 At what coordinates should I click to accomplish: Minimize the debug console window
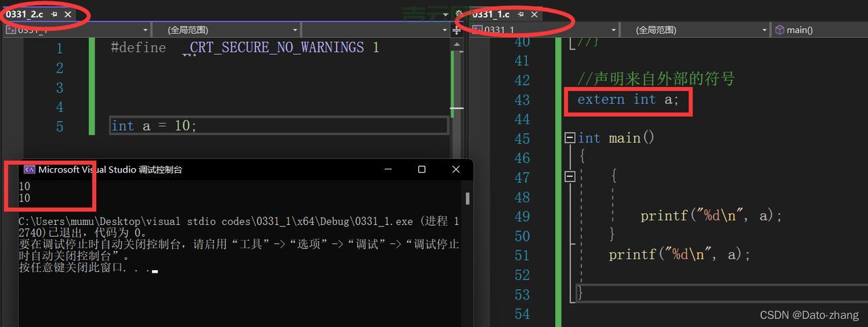point(388,169)
